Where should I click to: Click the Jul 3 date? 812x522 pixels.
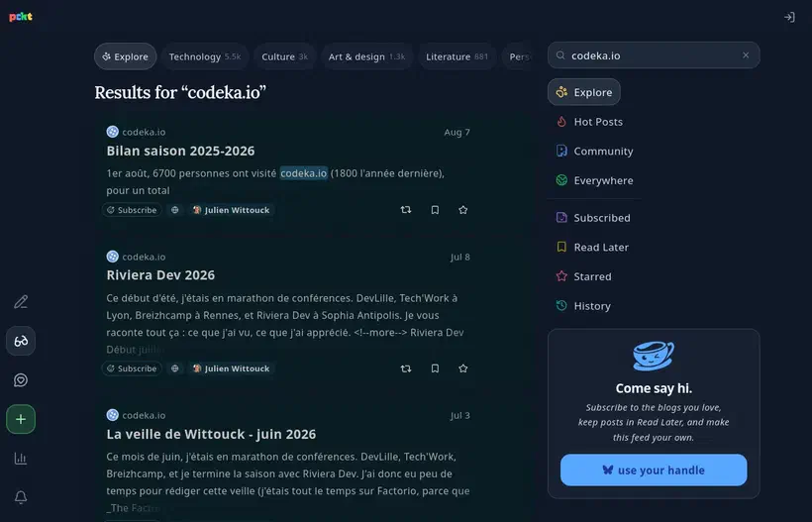point(459,415)
